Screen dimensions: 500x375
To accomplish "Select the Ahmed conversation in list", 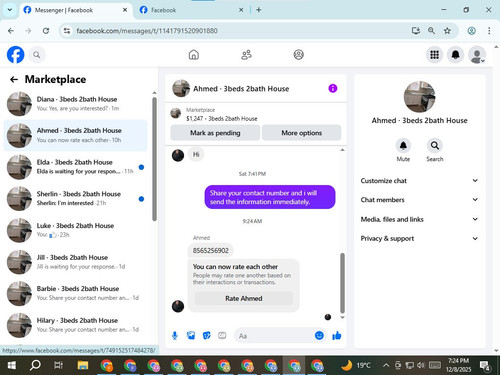I will (75, 135).
